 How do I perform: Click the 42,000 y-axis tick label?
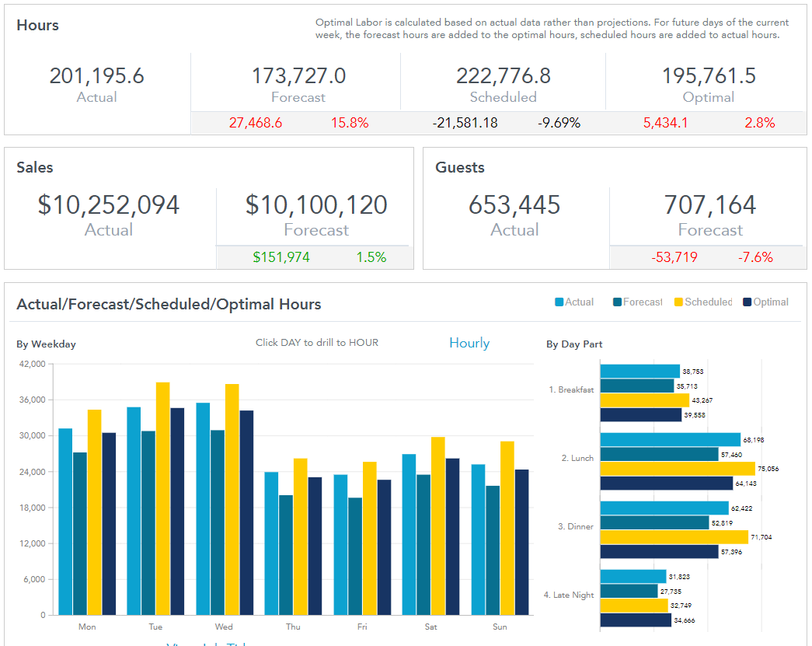coord(32,364)
